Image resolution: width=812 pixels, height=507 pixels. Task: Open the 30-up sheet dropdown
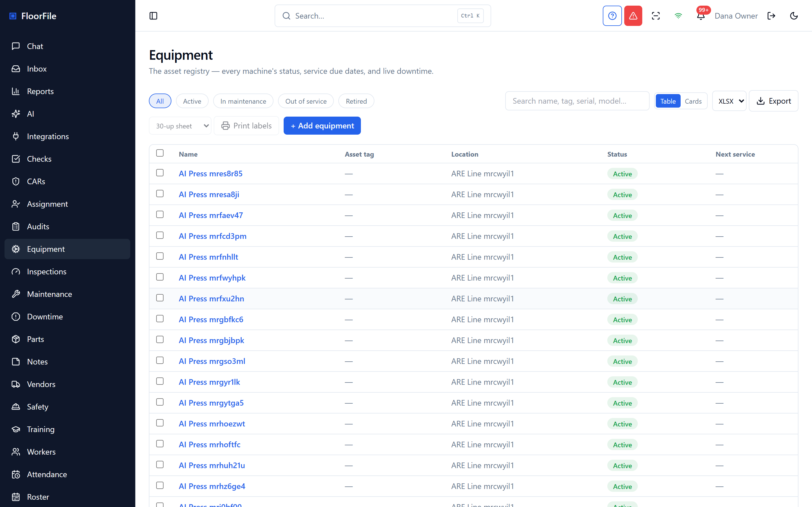180,126
